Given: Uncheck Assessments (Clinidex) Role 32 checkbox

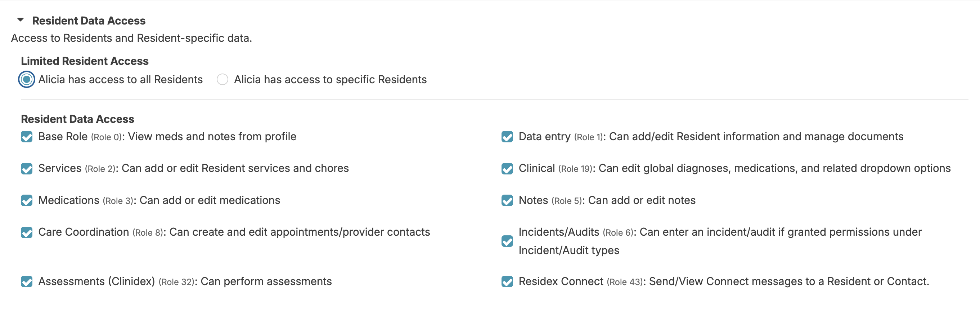Looking at the screenshot, I should pos(27,281).
